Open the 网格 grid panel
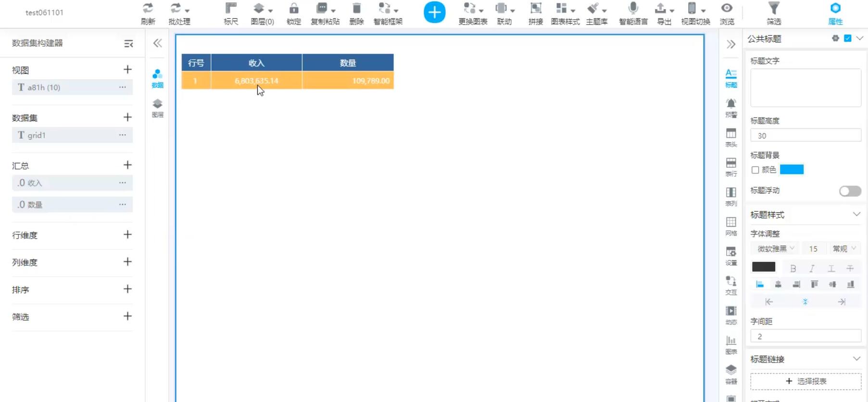 pos(731,226)
